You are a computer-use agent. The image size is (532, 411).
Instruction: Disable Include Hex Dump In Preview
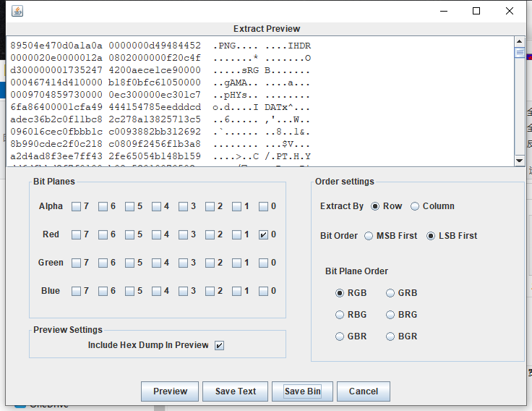(x=219, y=345)
